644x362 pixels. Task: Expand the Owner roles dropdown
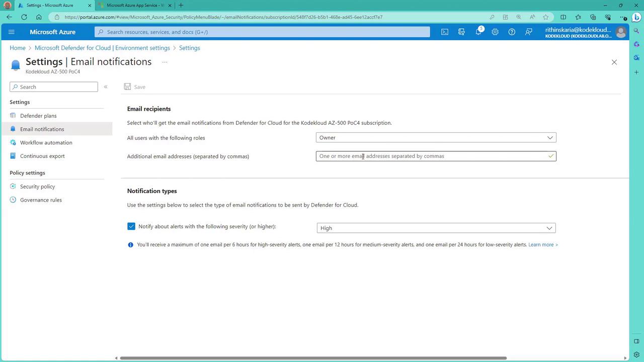point(436,138)
